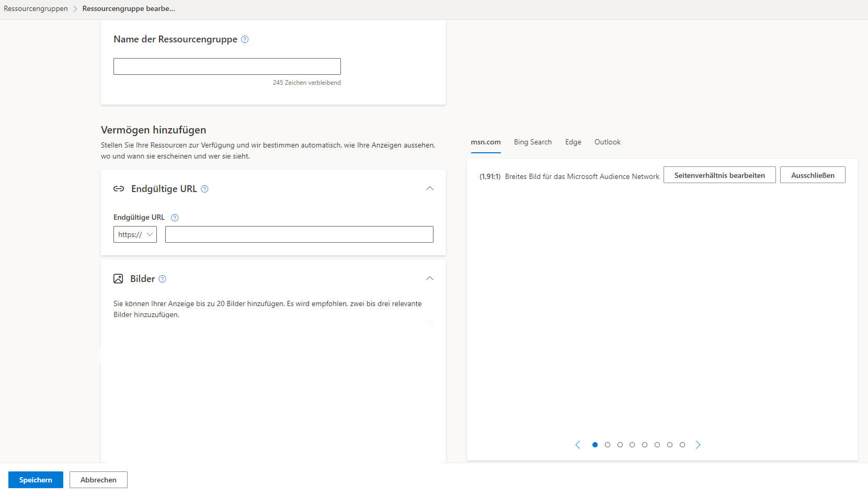The image size is (868, 496).
Task: Open the https:// protocol dropdown
Action: pyautogui.click(x=135, y=234)
